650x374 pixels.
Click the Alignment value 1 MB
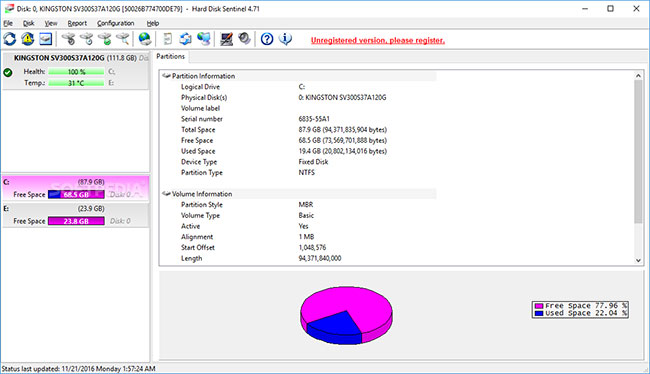pyautogui.click(x=306, y=237)
